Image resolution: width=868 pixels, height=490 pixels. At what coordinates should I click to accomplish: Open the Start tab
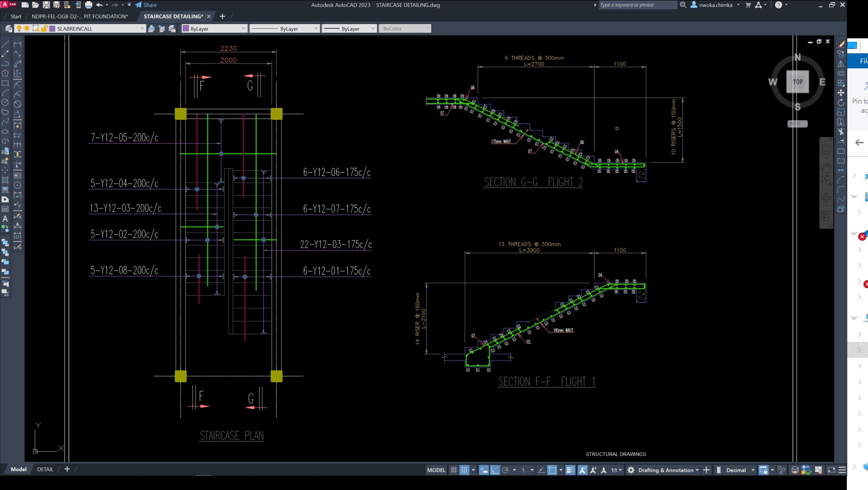coord(15,16)
